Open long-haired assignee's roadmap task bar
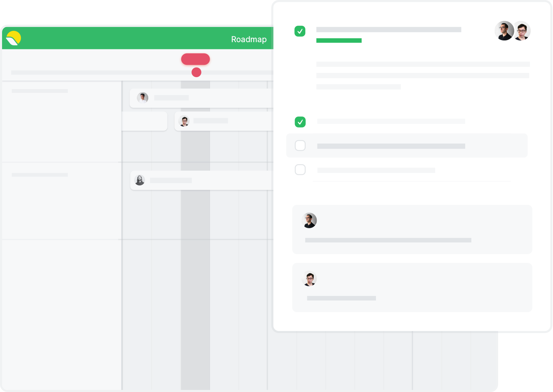This screenshot has width=553, height=392. tap(202, 180)
